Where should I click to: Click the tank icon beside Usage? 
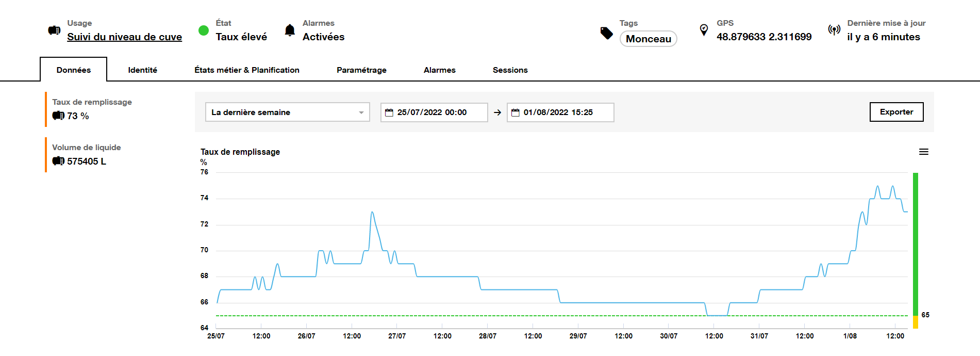(x=54, y=30)
